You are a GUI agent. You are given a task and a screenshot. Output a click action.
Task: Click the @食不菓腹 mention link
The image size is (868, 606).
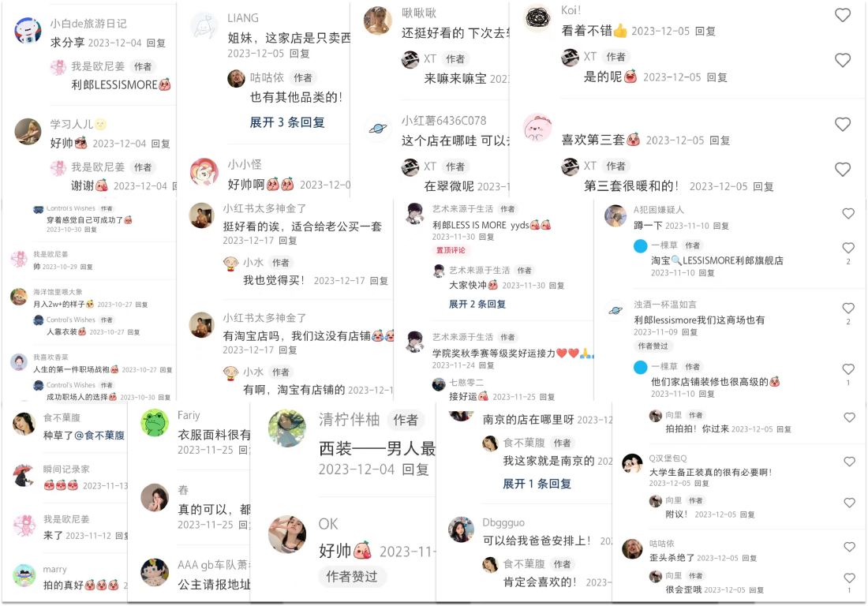99,436
